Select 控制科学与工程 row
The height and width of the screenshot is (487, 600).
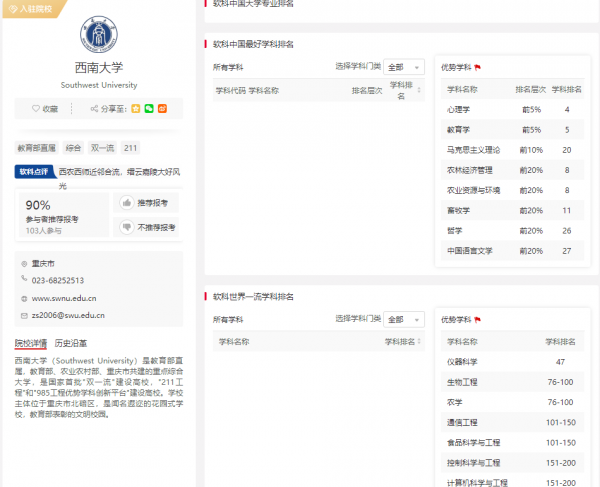(512, 463)
